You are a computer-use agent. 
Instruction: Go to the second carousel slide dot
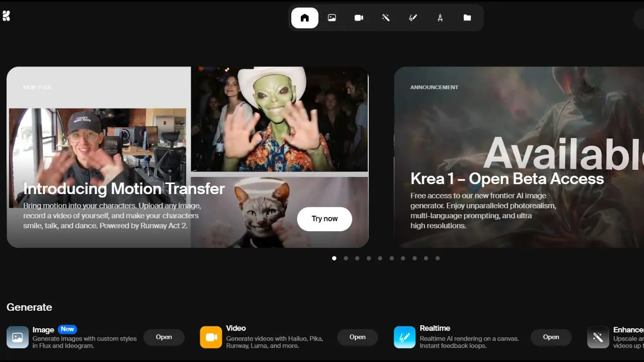pyautogui.click(x=346, y=258)
